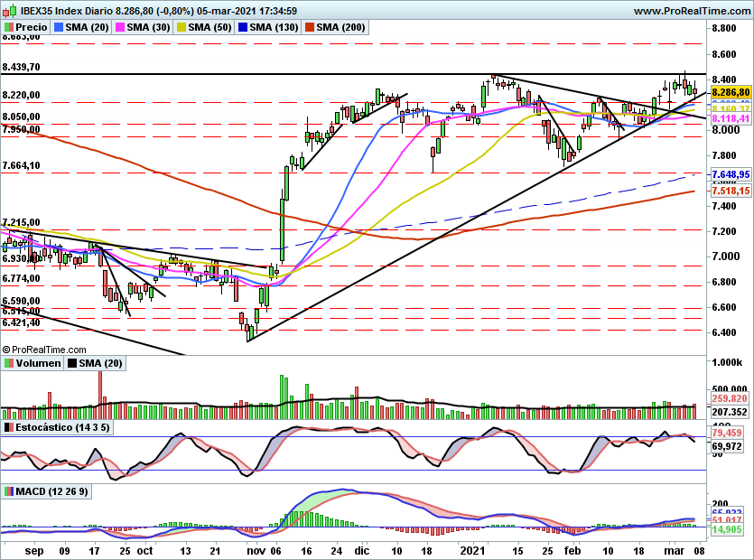The width and height of the screenshot is (754, 560).
Task: Click the Estocástico indicator icon in its panel header
Action: [7, 427]
